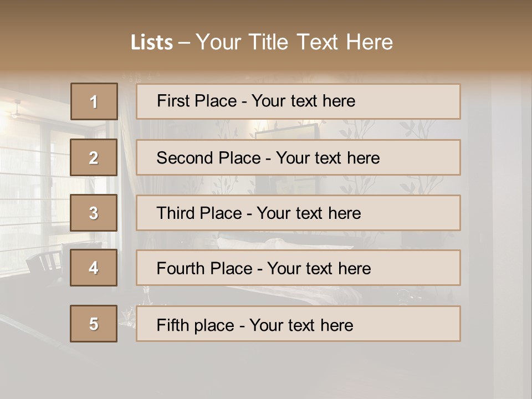Select the number 2 square
This screenshot has width=532, height=399.
coord(94,157)
